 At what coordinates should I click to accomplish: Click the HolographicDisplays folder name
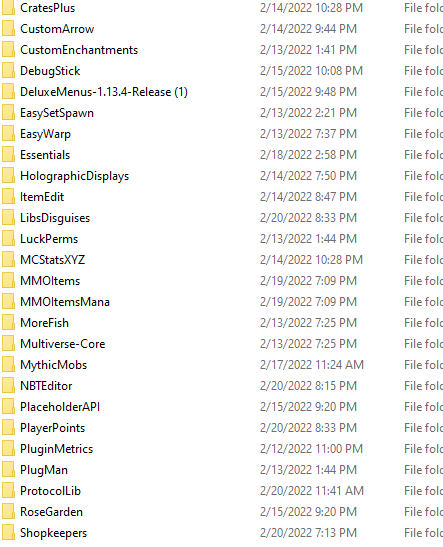pyautogui.click(x=75, y=176)
